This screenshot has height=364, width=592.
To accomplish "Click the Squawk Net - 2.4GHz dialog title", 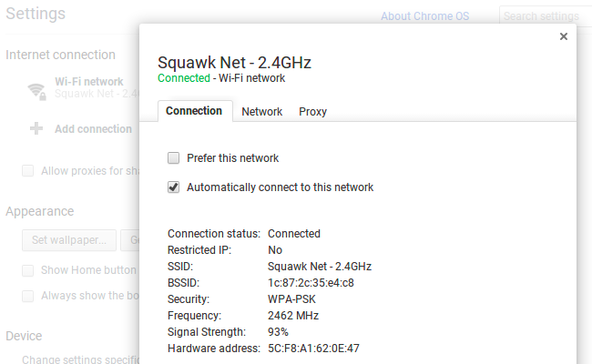I will pyautogui.click(x=235, y=62).
